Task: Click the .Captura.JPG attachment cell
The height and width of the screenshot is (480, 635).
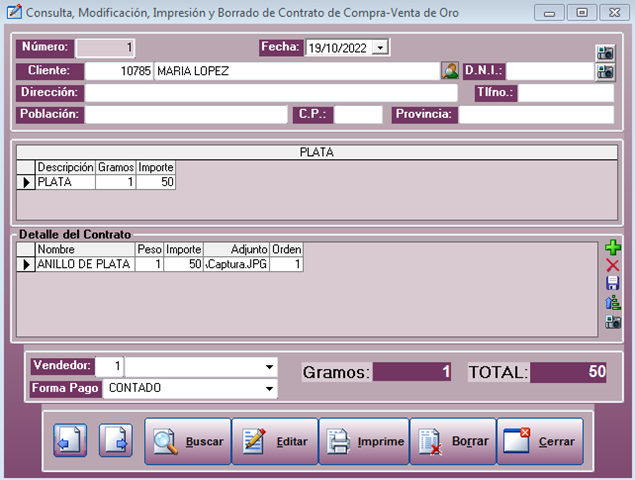Action: tap(237, 265)
